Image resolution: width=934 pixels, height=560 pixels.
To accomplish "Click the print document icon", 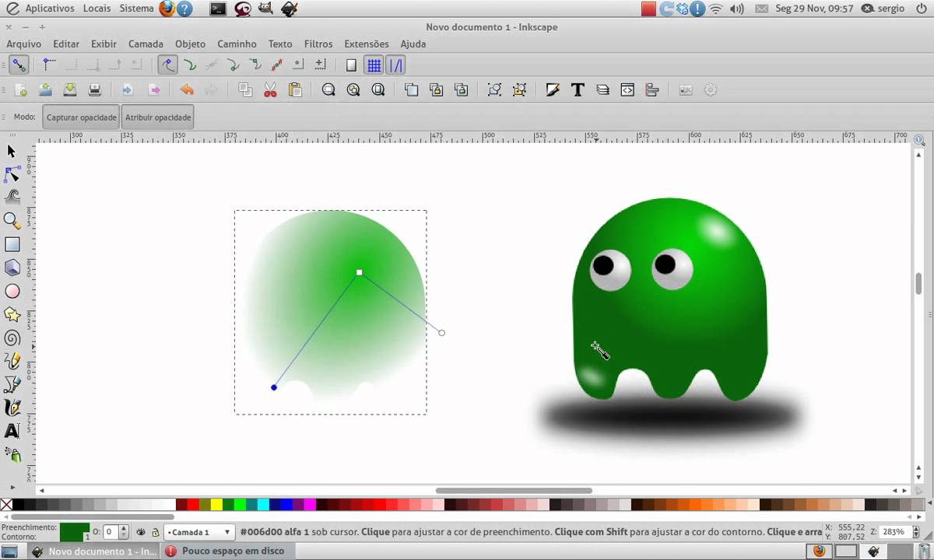I will pyautogui.click(x=95, y=90).
